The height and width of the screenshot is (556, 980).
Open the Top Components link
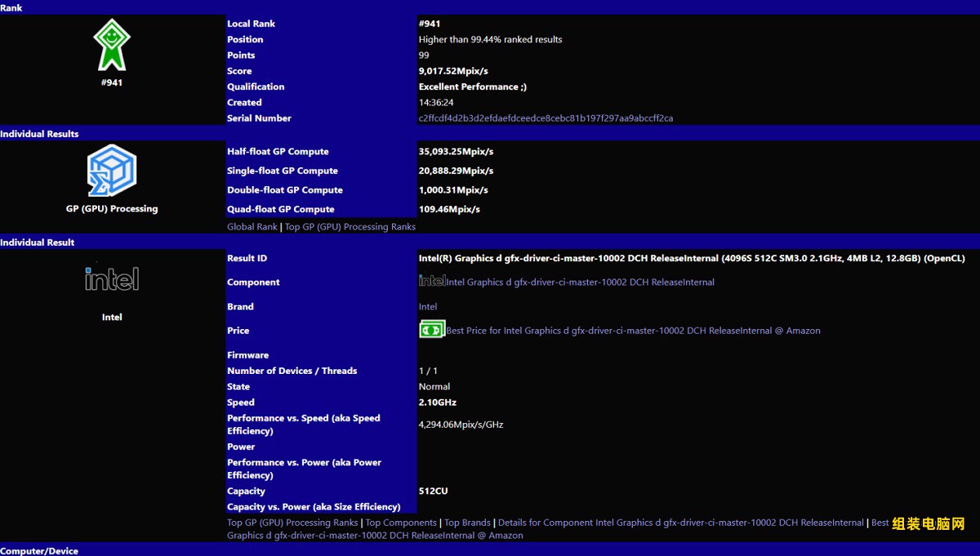click(401, 523)
